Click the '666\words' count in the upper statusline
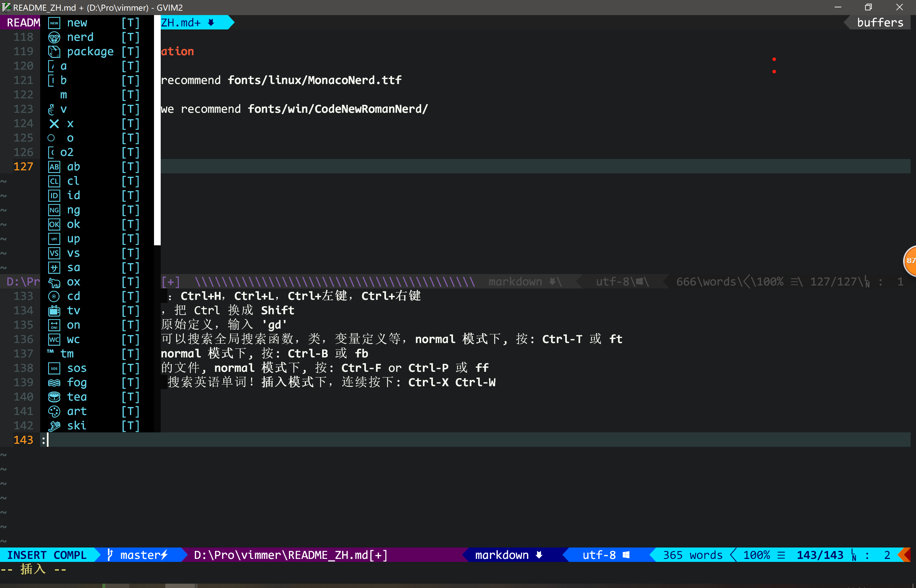916x588 pixels. point(706,282)
